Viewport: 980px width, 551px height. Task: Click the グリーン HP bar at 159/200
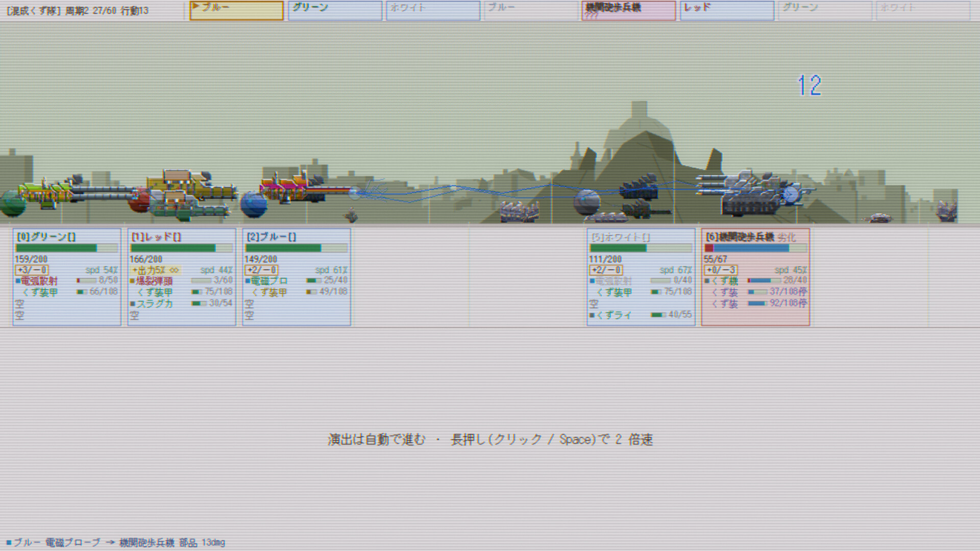(x=67, y=248)
